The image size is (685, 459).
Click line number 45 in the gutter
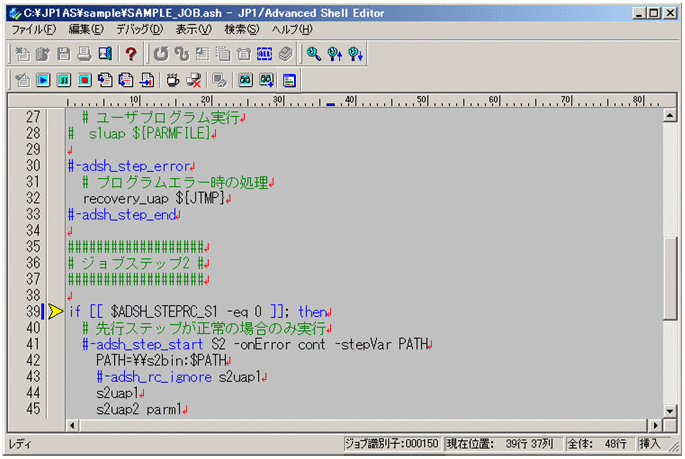click(33, 409)
